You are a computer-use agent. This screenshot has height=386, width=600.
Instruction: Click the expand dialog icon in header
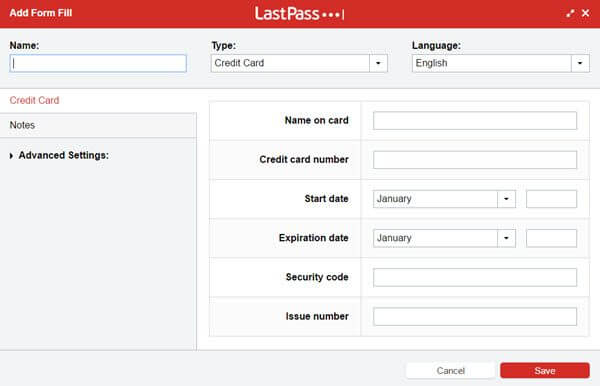pyautogui.click(x=570, y=13)
